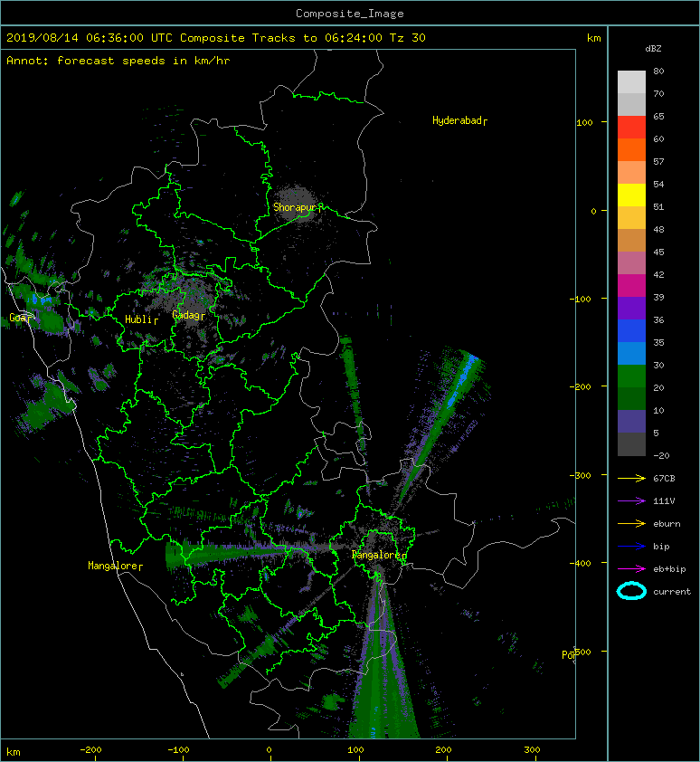Click the blue bip arrow legend icon

(631, 547)
